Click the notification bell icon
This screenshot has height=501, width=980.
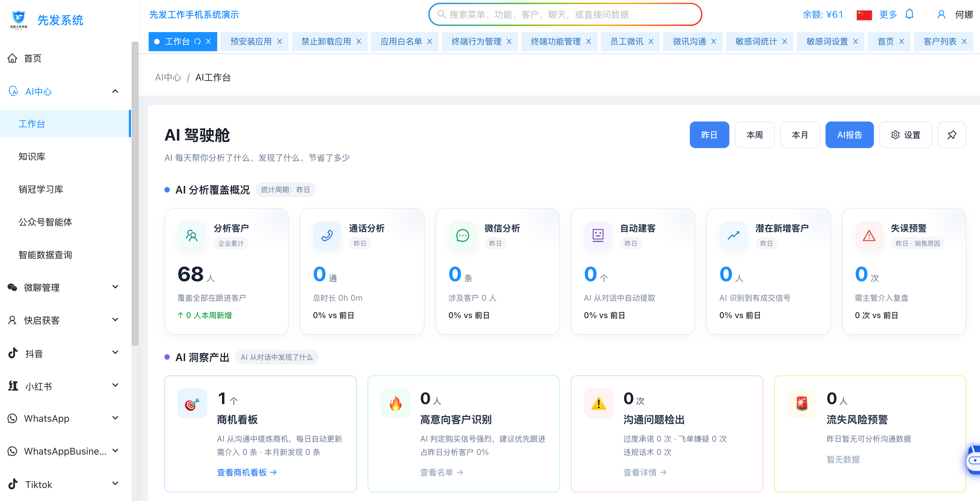click(909, 14)
